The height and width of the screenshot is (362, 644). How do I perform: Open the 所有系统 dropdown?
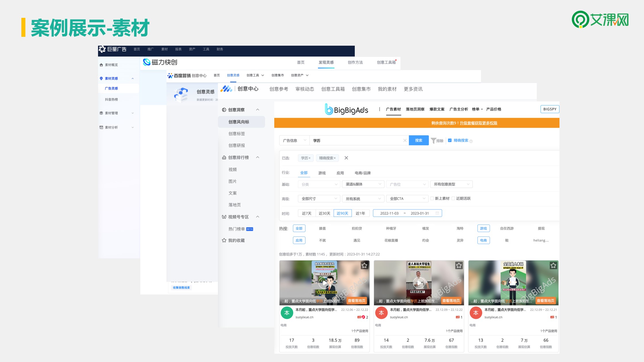363,199
